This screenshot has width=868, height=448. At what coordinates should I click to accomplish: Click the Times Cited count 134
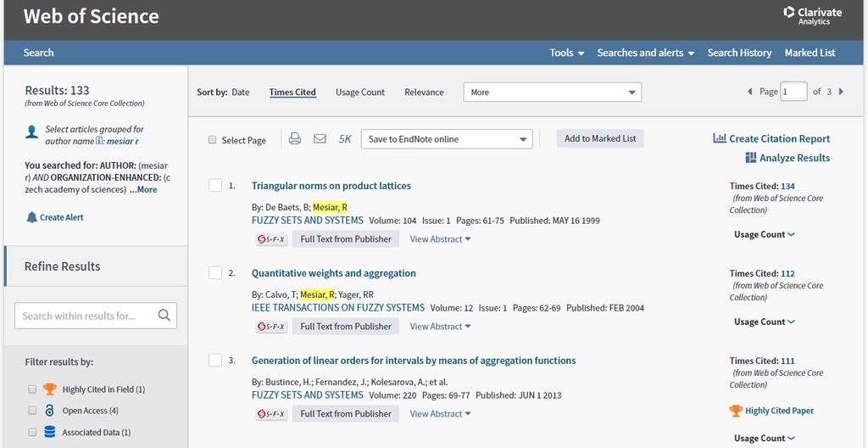787,187
